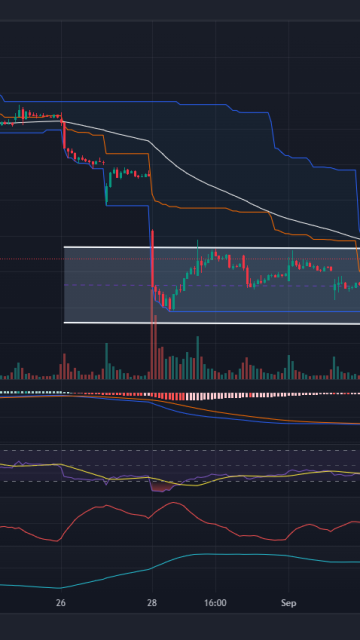360x640 pixels.
Task: Click the "16:00" time label on axis
Action: click(215, 603)
